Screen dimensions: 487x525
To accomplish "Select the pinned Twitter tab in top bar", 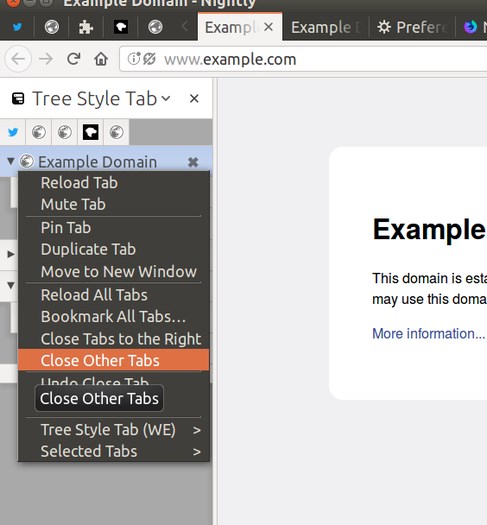I will (x=17, y=27).
